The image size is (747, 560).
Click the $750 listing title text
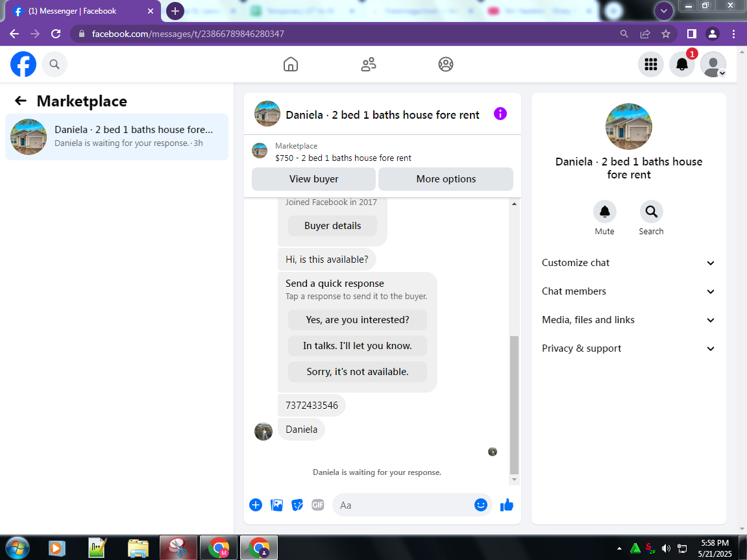click(343, 158)
